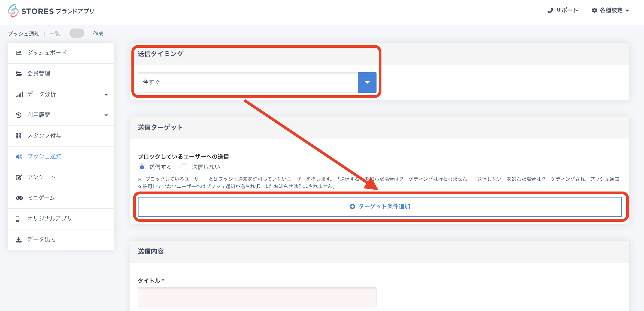The image size is (644, 311).
Task: Click the 一覧 breadcrumb link
Action: click(x=55, y=34)
